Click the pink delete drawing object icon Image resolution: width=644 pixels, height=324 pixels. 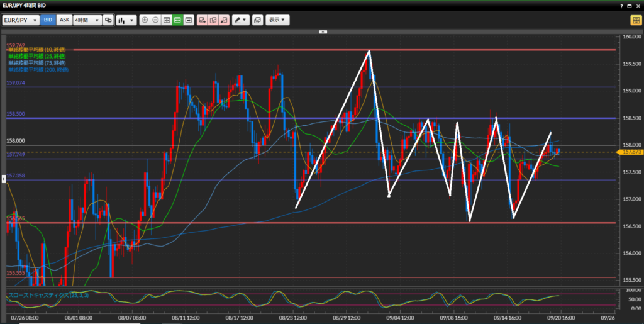click(x=224, y=20)
